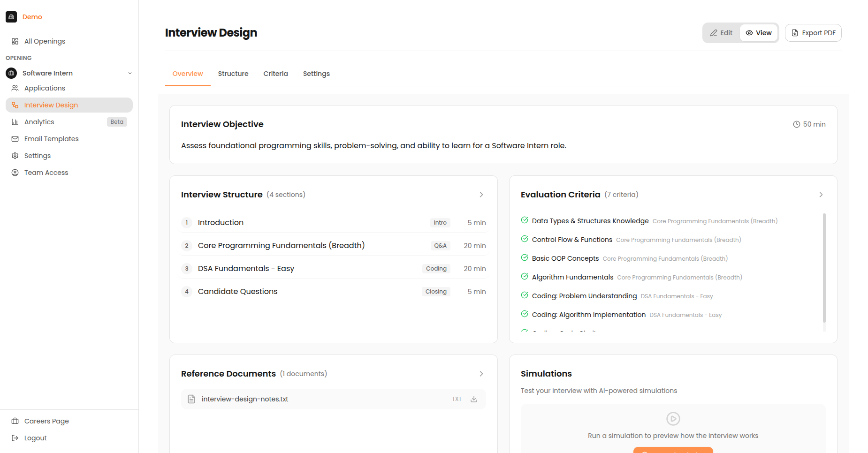Download the interview-design-notes.txt file
Screen dimensions: 868x453
pyautogui.click(x=473, y=399)
